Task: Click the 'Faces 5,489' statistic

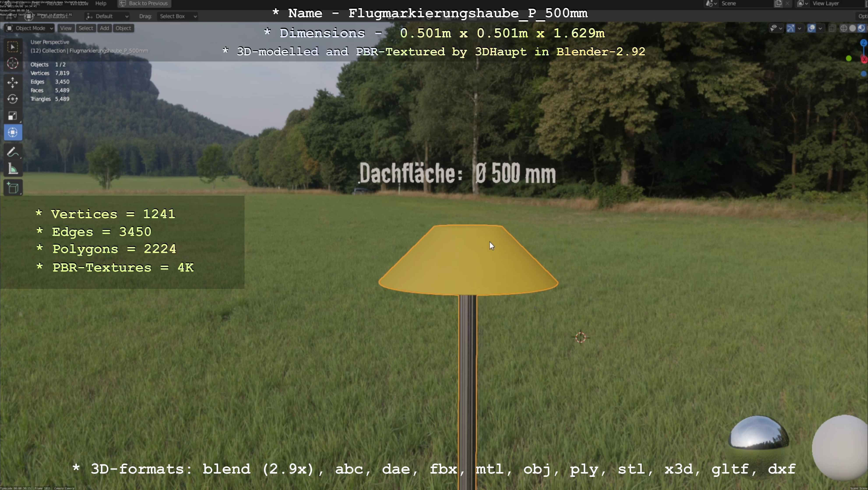Action: coord(50,90)
